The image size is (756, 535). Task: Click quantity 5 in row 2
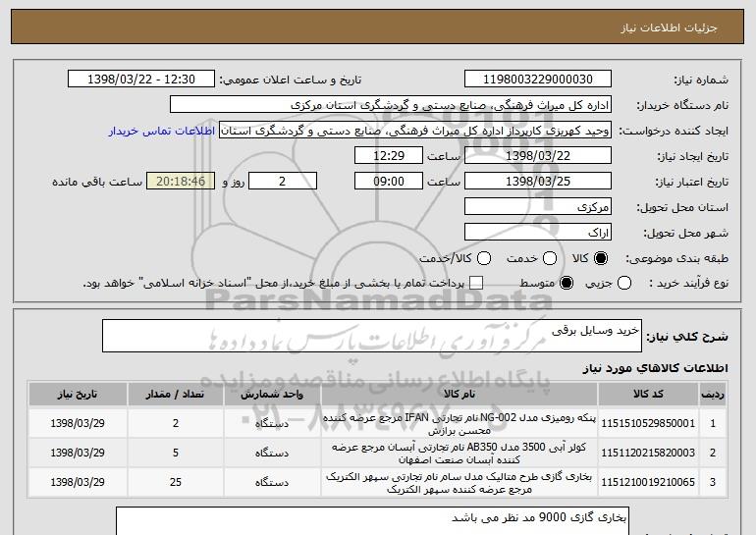176,454
